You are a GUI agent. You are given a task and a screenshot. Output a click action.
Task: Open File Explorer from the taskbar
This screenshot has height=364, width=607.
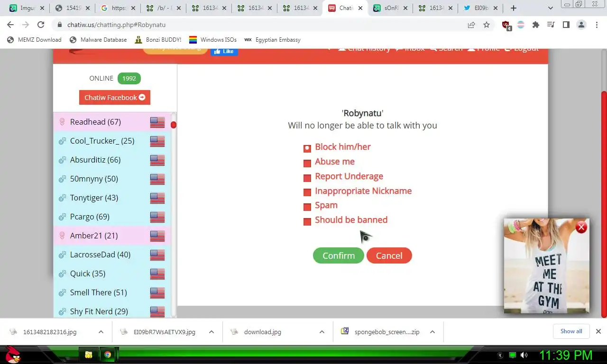coord(88,355)
